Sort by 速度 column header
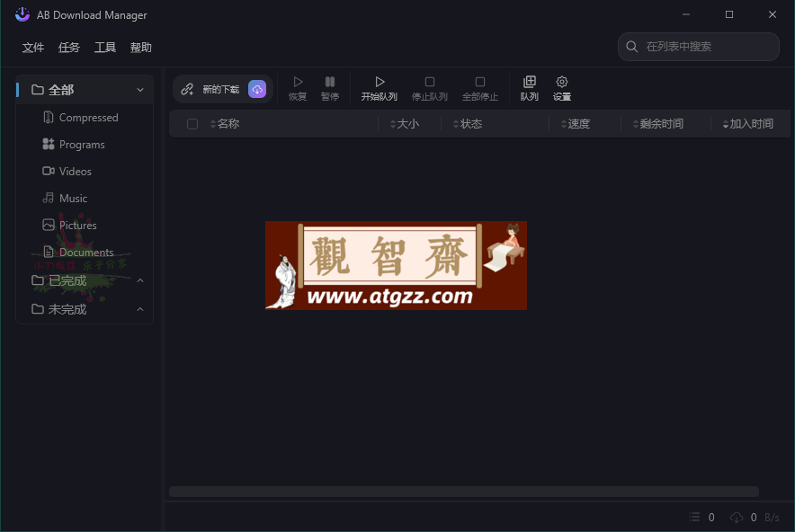Viewport: 795px width, 532px height. pyautogui.click(x=575, y=124)
